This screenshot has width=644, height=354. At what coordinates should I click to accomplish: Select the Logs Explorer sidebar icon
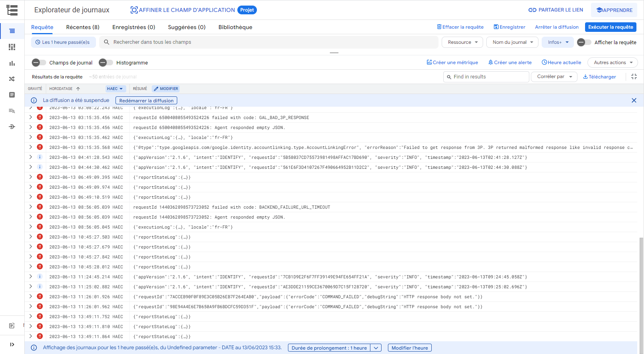click(12, 31)
